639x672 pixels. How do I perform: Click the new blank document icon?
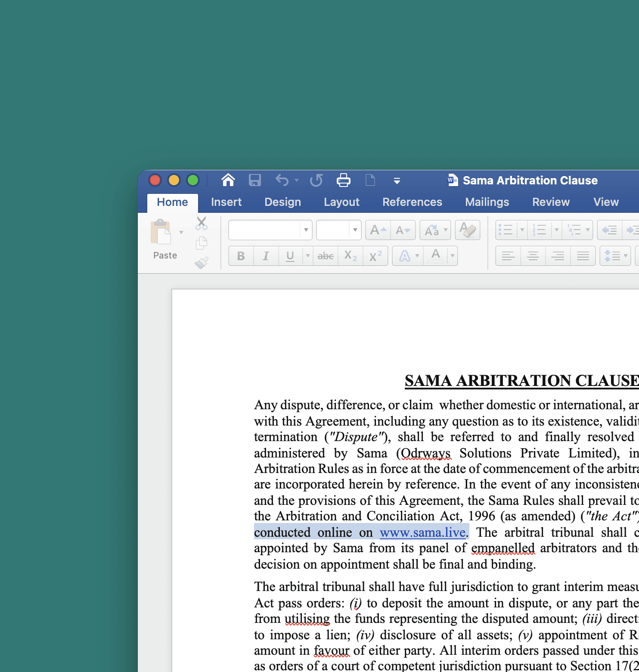370,180
